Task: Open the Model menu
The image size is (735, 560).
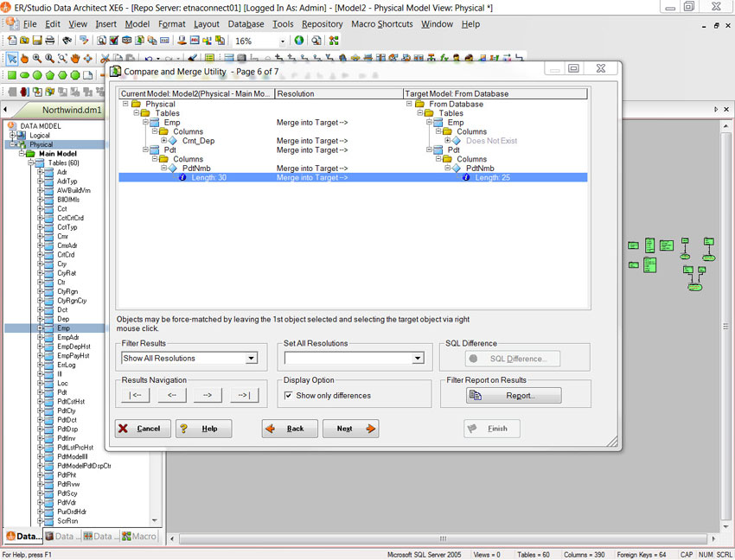Action: 137,24
